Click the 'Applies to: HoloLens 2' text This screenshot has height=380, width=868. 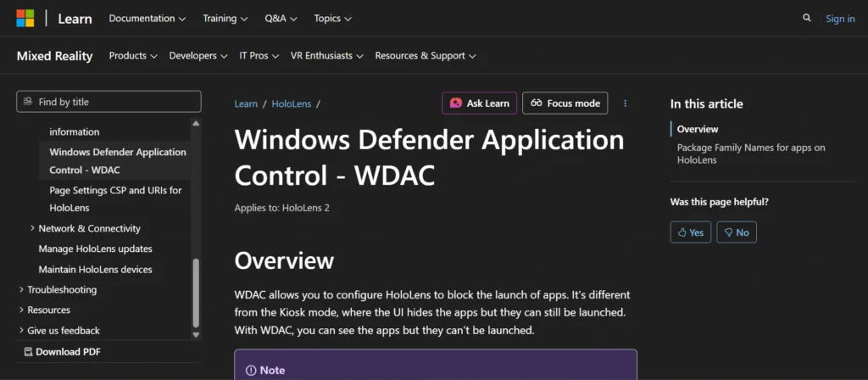point(281,208)
